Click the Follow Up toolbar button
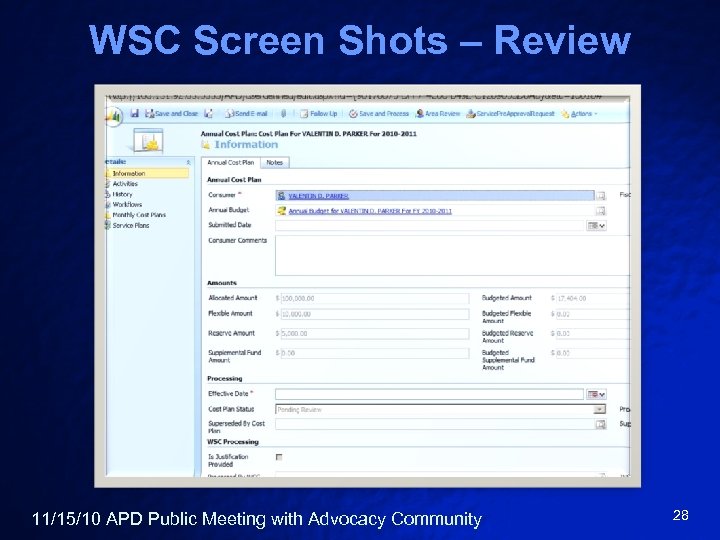 pos(319,113)
